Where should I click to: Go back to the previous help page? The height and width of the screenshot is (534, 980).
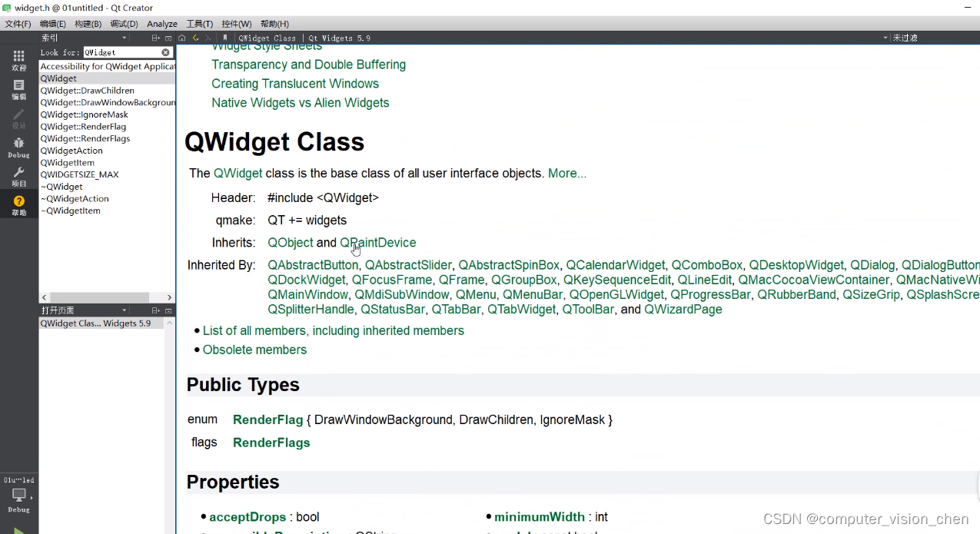point(195,38)
